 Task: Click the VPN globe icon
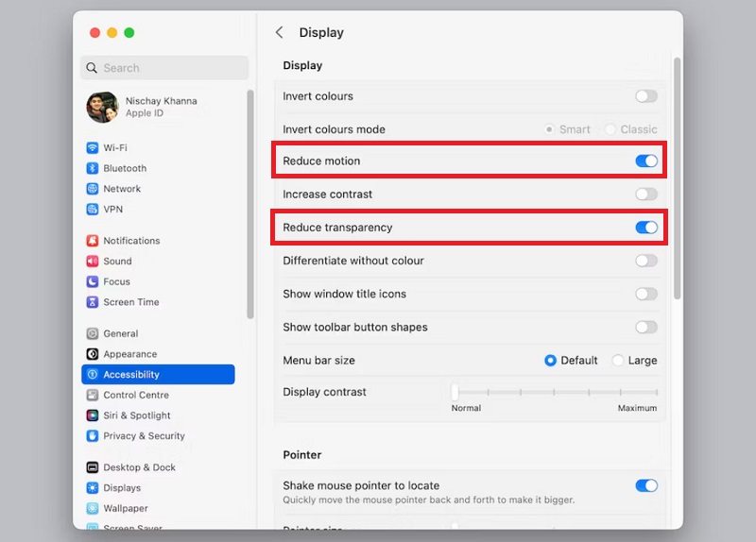tap(93, 210)
